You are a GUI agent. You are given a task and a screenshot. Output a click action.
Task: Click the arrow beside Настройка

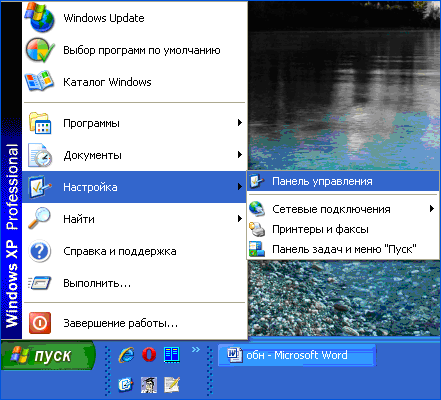[239, 187]
